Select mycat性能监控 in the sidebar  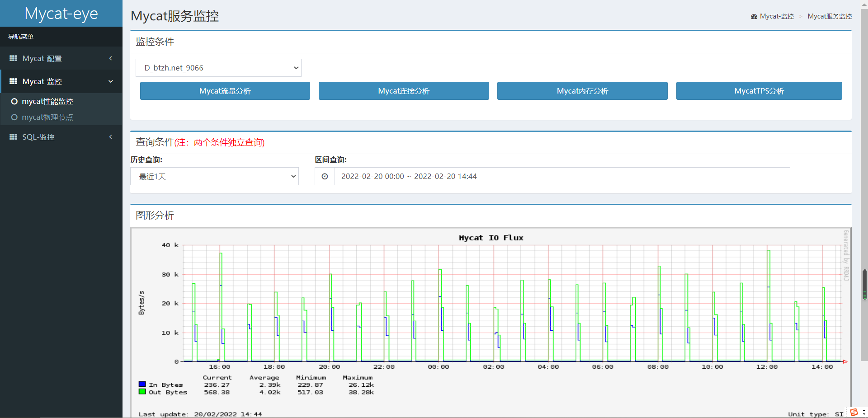47,102
